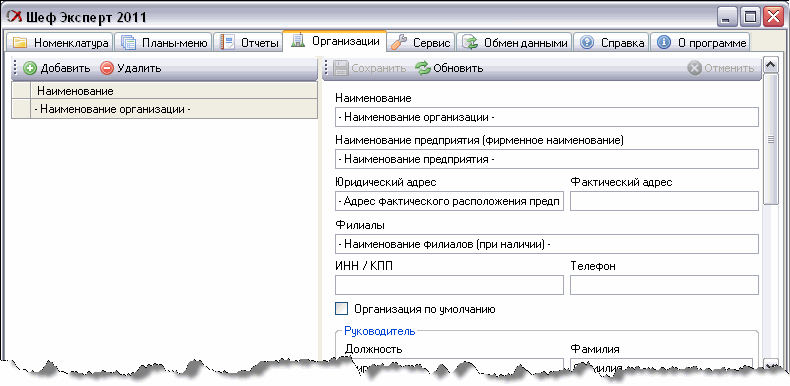Open the Номенклатура tab
The height and width of the screenshot is (386, 790).
pyautogui.click(x=60, y=43)
